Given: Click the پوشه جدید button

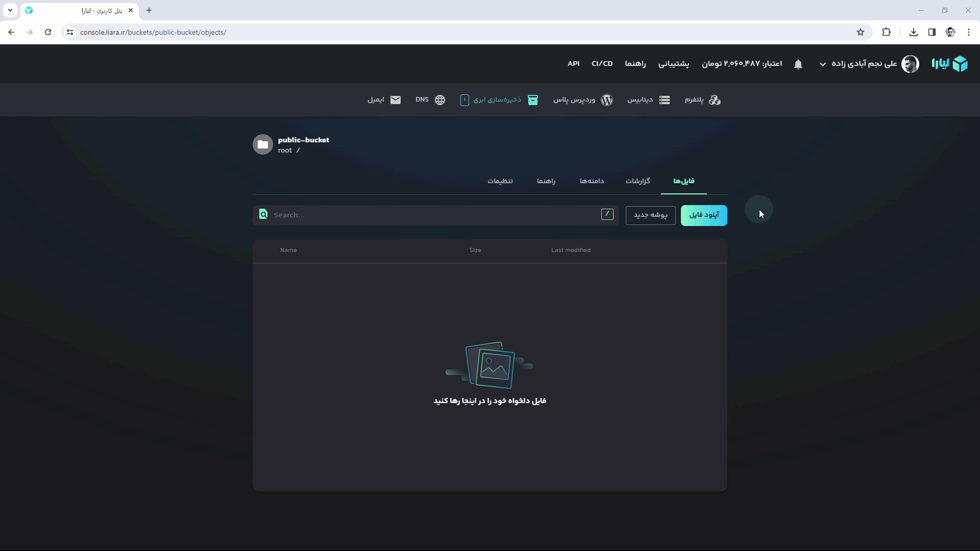Looking at the screenshot, I should (650, 215).
